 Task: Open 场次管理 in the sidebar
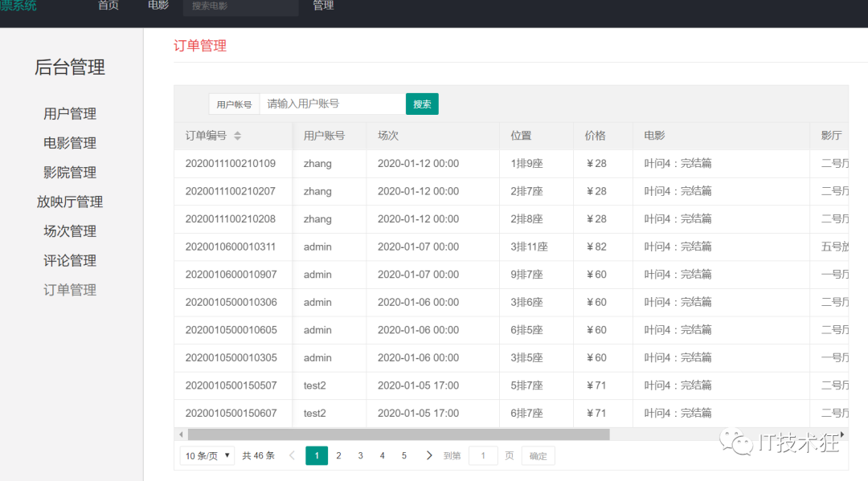coord(70,231)
